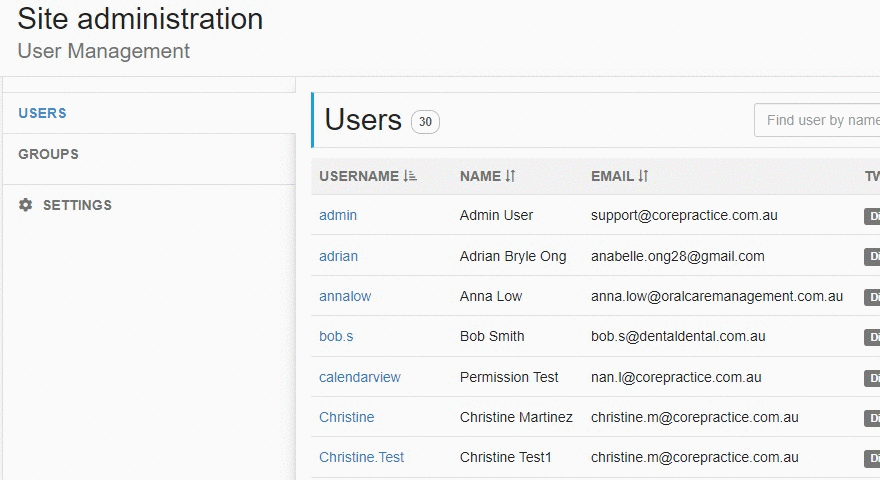Click the Users panel heading
This screenshot has height=480, width=880.
click(363, 120)
